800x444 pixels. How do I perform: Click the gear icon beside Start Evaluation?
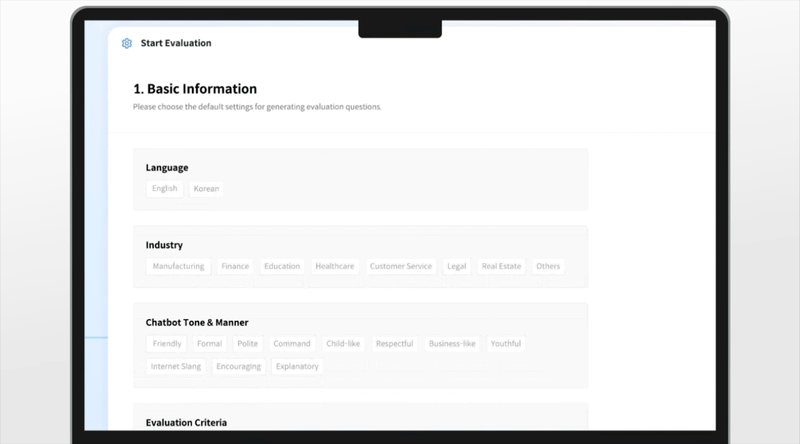point(126,43)
